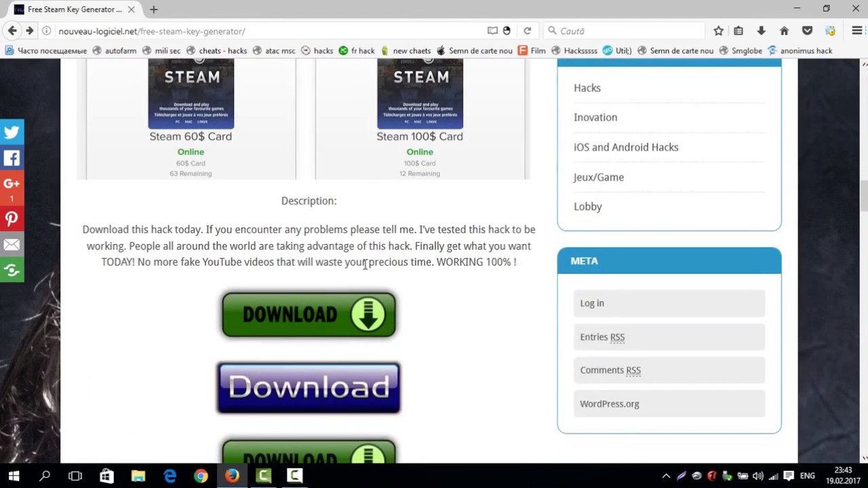This screenshot has height=488, width=868.
Task: Share page on Google Plus sidebar icon
Action: [x=12, y=188]
